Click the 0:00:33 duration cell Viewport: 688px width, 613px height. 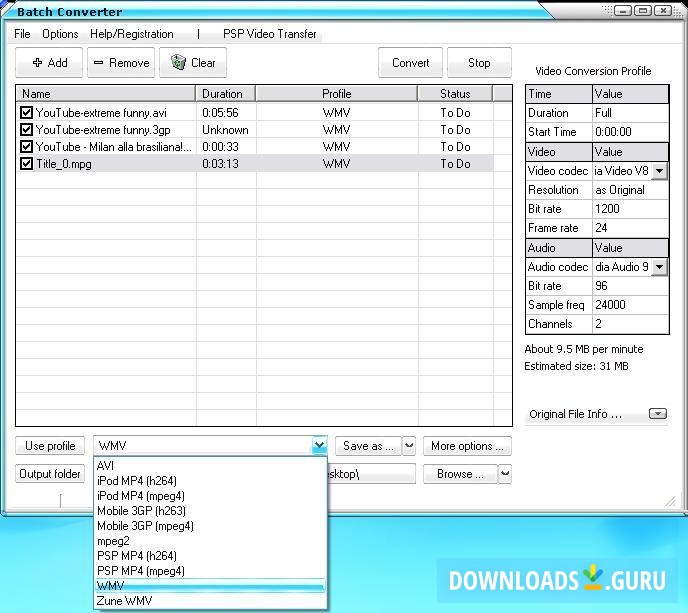[220, 147]
